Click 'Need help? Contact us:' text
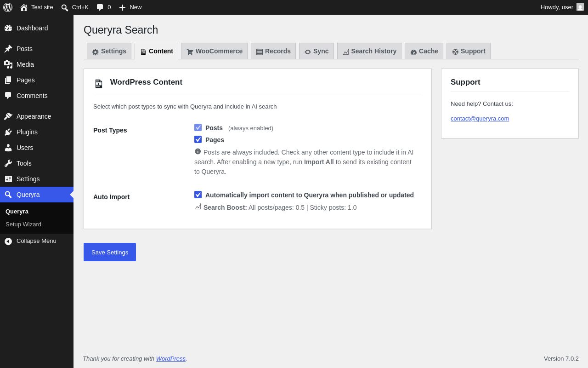588x368 pixels. (x=482, y=104)
